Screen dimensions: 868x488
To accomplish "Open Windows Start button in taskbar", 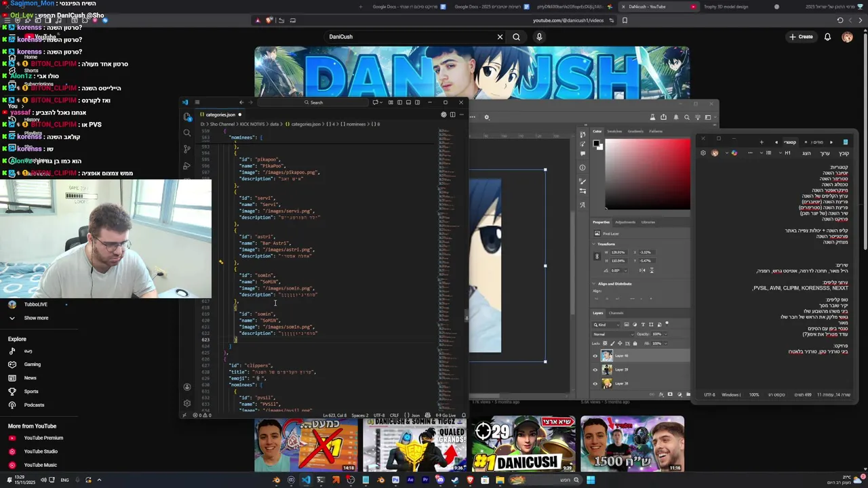I will tap(591, 480).
